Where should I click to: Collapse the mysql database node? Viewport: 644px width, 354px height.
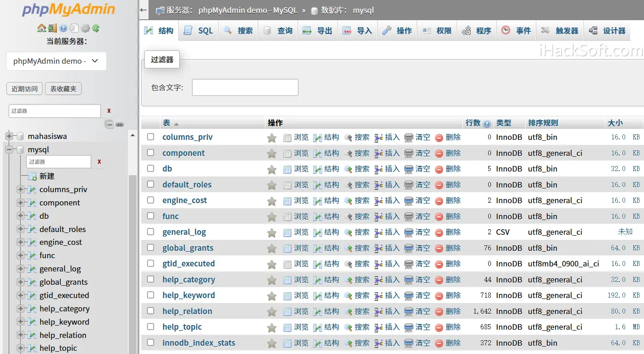9,149
